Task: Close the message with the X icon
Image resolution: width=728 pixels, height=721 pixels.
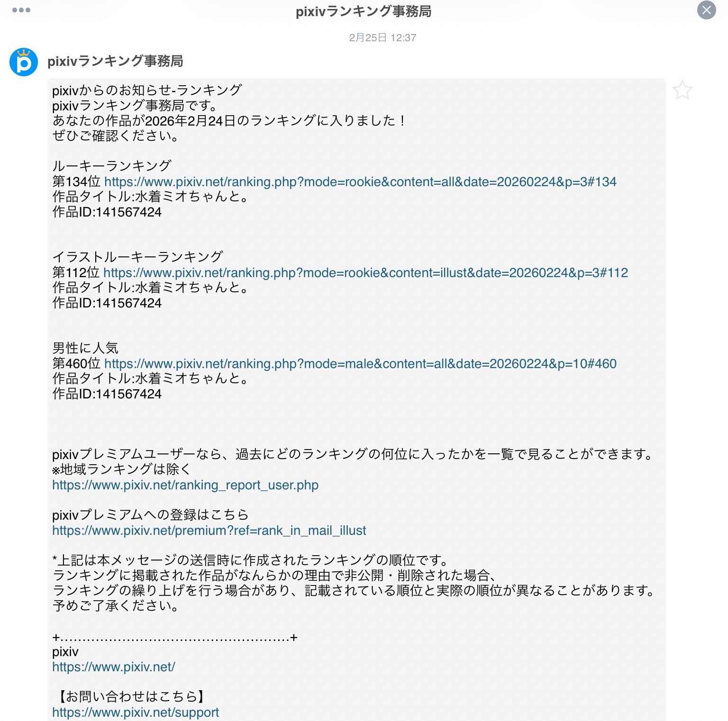Action: pyautogui.click(x=706, y=10)
